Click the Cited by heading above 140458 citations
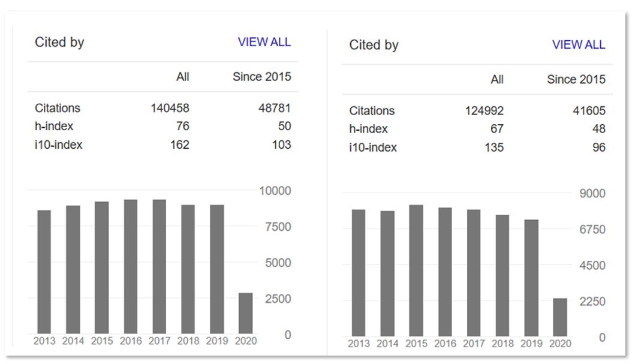The image size is (632, 364). click(x=59, y=43)
